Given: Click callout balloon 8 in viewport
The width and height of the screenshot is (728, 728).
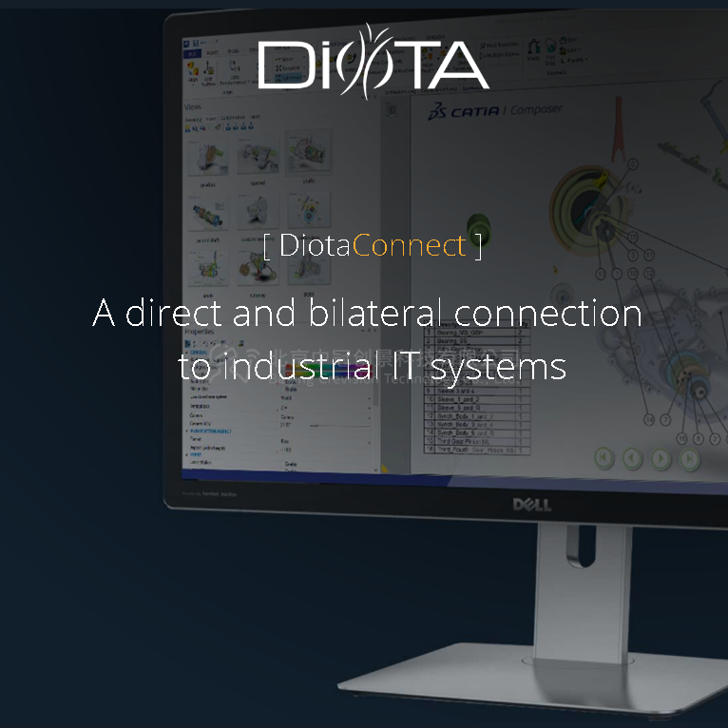Looking at the screenshot, I should coord(698,438).
